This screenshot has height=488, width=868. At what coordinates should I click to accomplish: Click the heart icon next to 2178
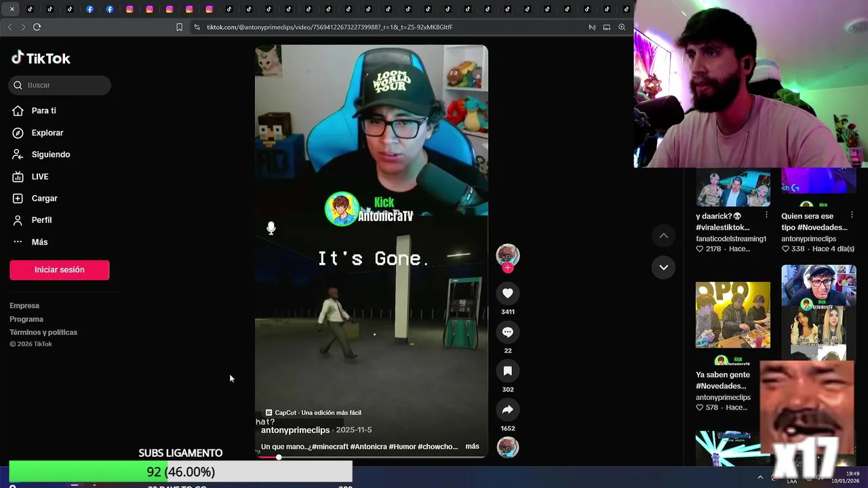[x=700, y=249]
